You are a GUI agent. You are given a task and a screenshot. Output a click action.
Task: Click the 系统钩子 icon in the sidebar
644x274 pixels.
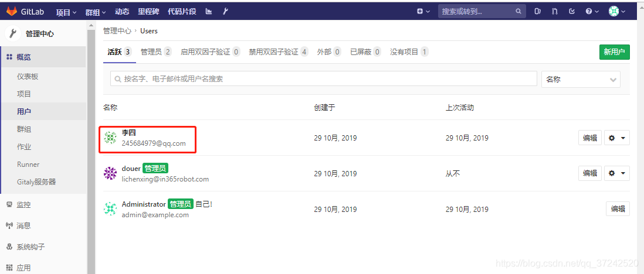(x=9, y=247)
